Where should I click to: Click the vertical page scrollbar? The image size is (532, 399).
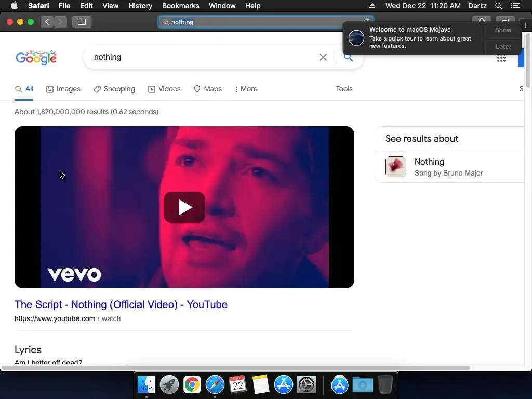528,61
